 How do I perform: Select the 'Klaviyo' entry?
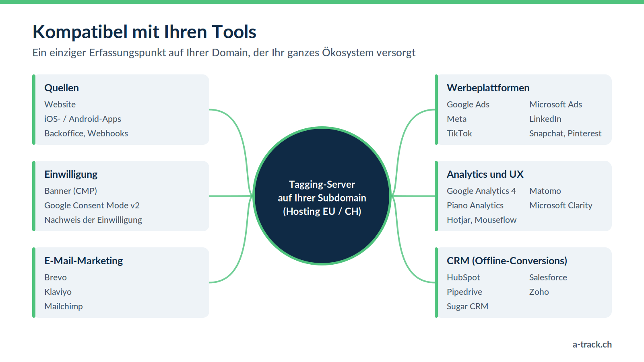tap(58, 292)
